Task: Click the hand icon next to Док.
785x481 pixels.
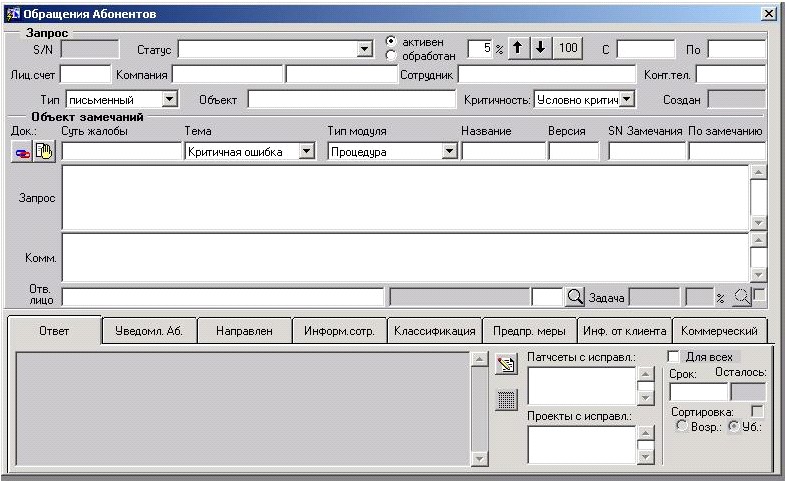Action: (44, 151)
